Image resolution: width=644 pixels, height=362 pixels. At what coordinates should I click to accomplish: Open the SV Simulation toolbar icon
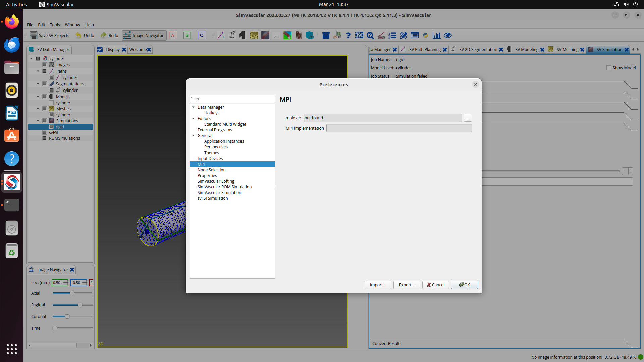tap(265, 35)
